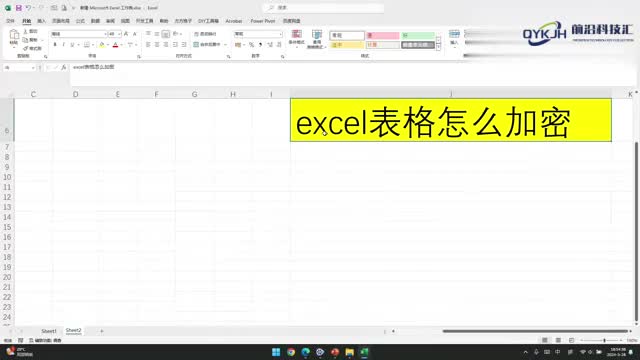Click Merge and Center button
640x360 pixels.
pos(207,44)
